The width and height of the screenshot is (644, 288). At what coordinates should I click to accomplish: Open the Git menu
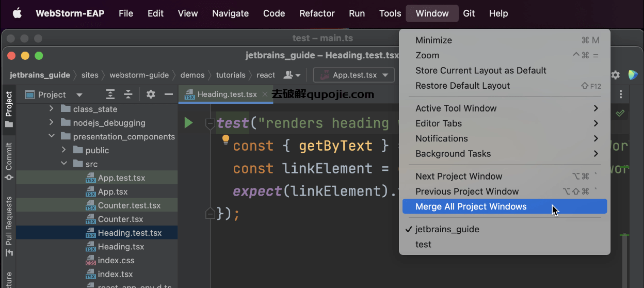(x=469, y=13)
